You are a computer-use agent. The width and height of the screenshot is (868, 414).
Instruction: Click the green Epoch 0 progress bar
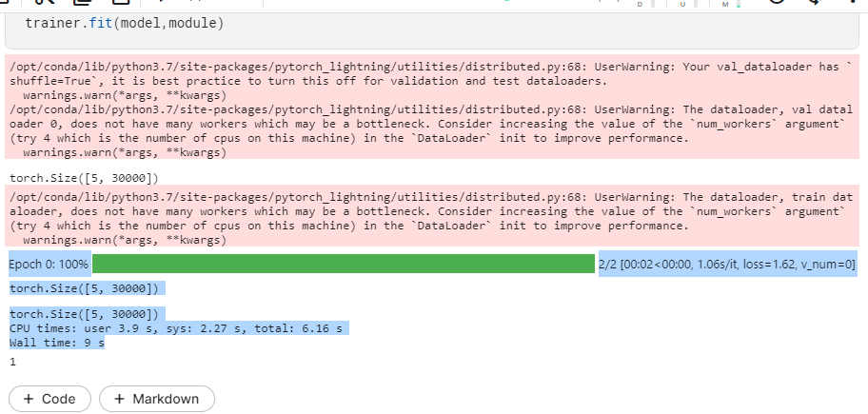344,264
